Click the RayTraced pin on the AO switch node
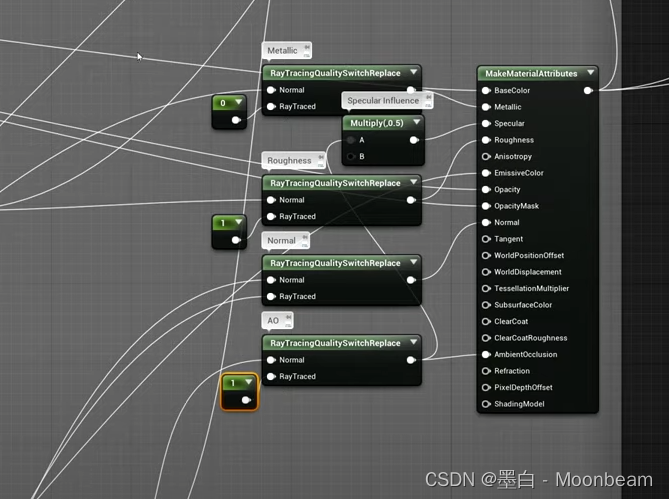This screenshot has height=499, width=669. (271, 377)
